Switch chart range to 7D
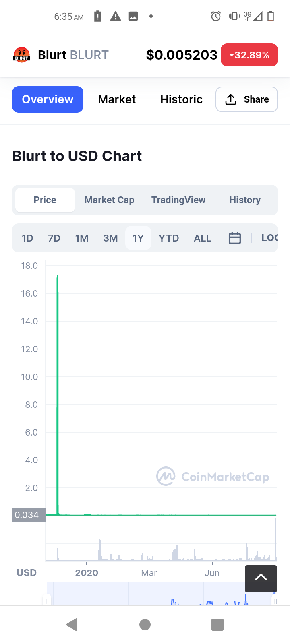290x644 pixels. [x=54, y=238]
